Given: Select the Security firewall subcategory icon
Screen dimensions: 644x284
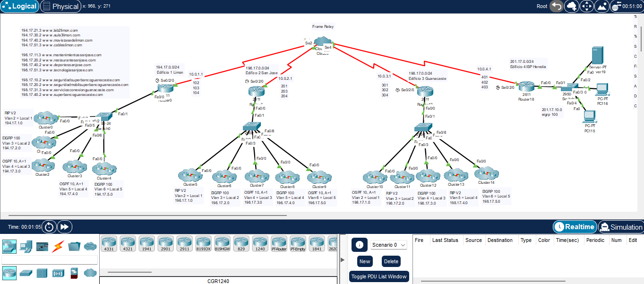Looking at the screenshot, I should pyautogui.click(x=74, y=273).
